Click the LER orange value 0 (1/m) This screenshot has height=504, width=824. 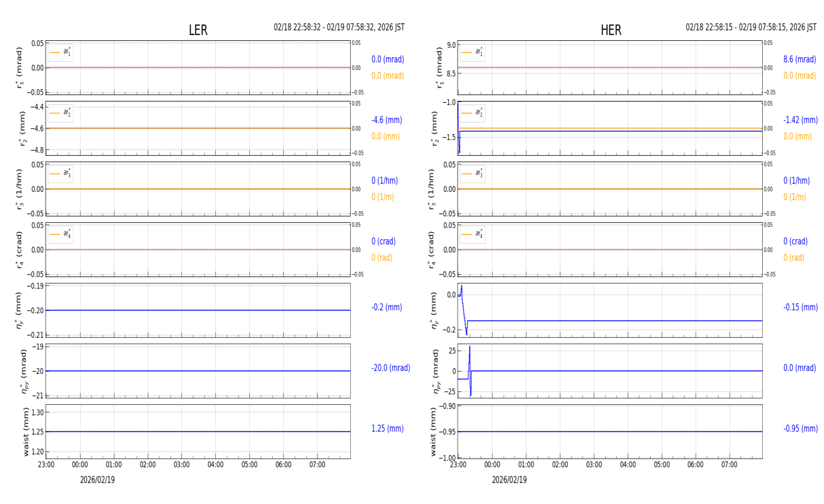tap(383, 197)
